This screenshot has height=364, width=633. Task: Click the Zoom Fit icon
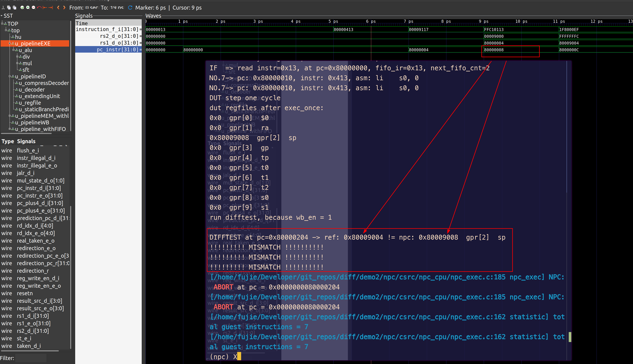click(22, 8)
